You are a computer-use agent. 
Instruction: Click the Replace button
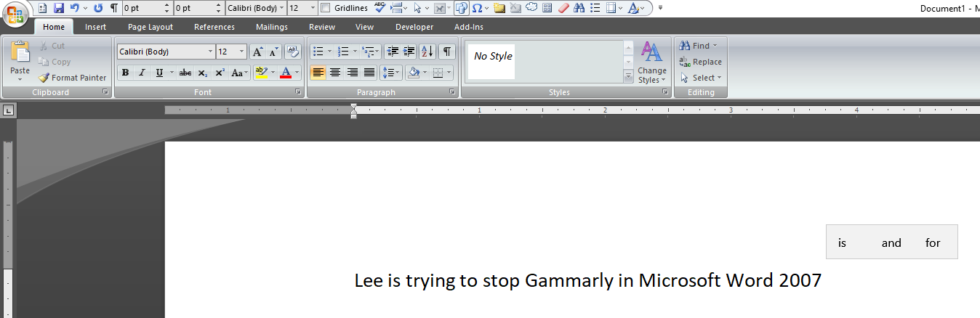(x=700, y=62)
